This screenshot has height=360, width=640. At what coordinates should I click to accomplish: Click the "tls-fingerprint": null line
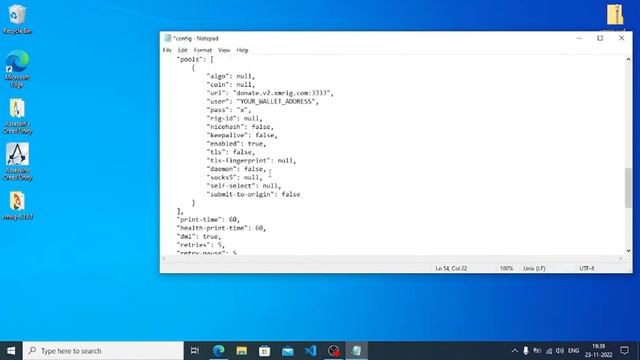tap(251, 160)
